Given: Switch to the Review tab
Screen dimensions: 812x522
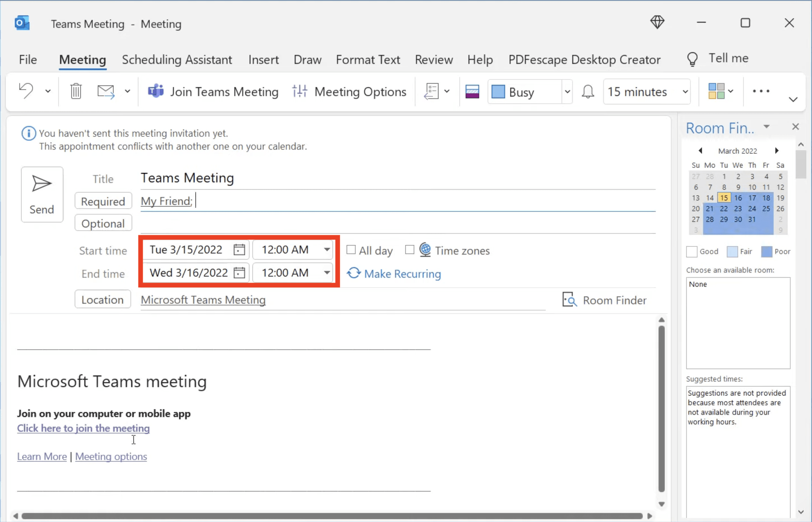Looking at the screenshot, I should point(434,59).
